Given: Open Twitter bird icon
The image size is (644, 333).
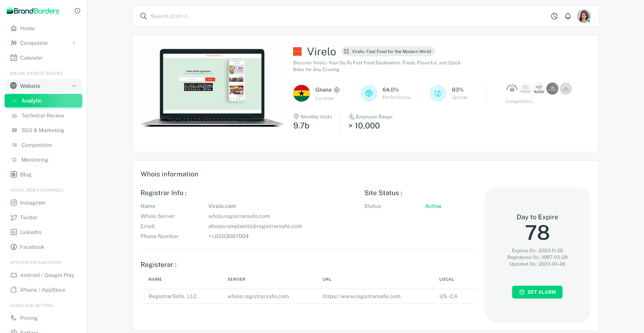Looking at the screenshot, I should click(14, 217).
